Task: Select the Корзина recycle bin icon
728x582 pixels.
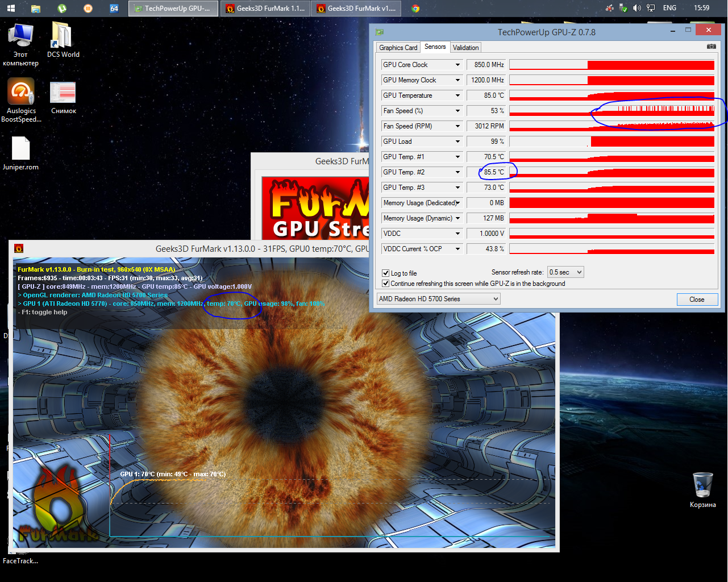Action: 703,490
